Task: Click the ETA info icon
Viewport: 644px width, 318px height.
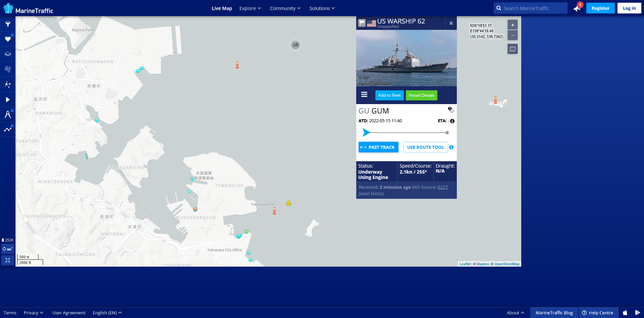Action: coord(452,121)
